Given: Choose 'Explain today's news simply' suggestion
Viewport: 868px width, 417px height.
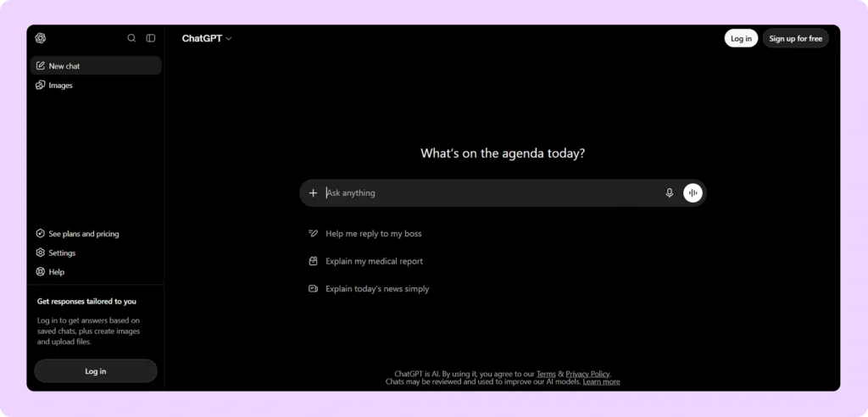Looking at the screenshot, I should pos(370,288).
